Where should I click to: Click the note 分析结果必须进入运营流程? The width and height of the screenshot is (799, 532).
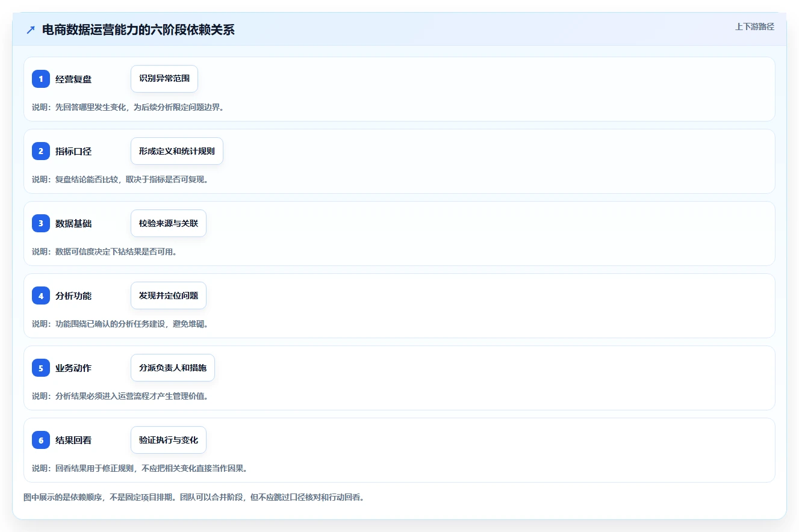click(120, 396)
